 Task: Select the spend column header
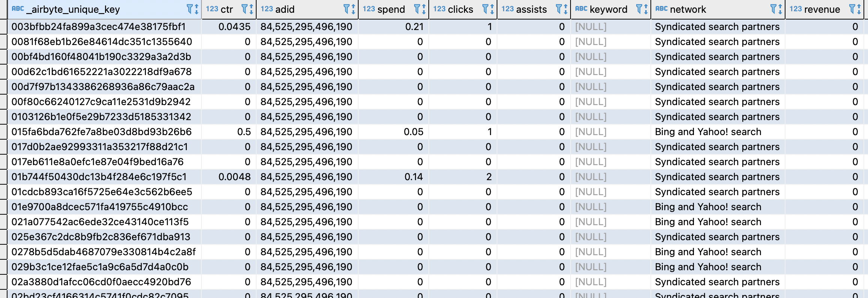click(x=393, y=9)
